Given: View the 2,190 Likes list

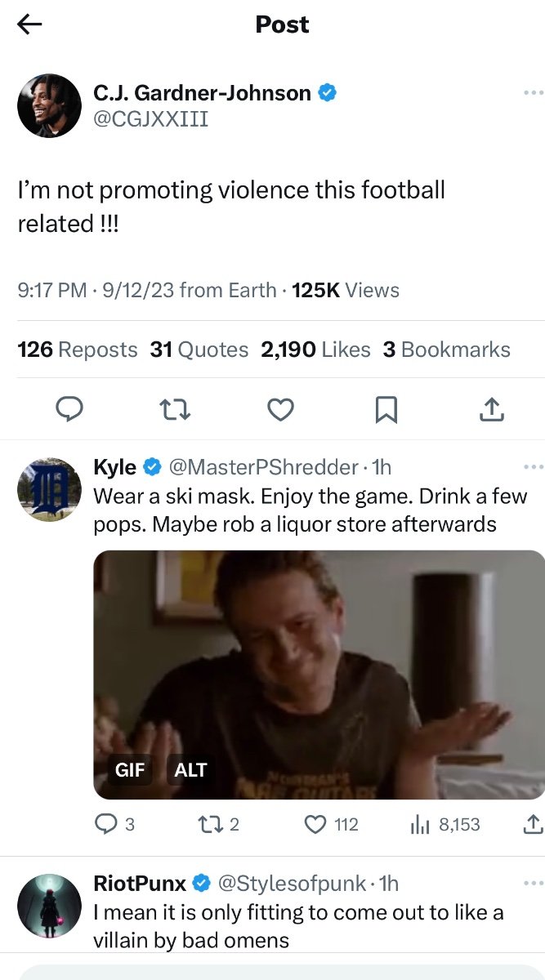Looking at the screenshot, I should tap(315, 350).
